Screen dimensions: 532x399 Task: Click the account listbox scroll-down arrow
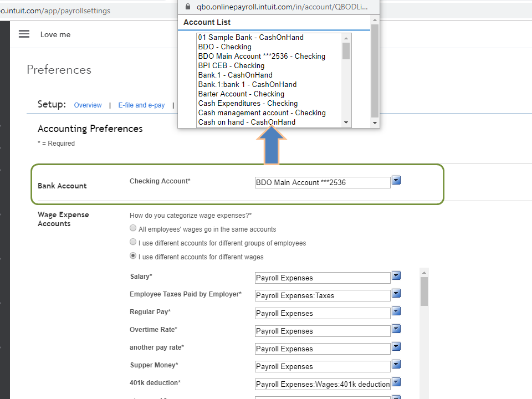coord(346,122)
